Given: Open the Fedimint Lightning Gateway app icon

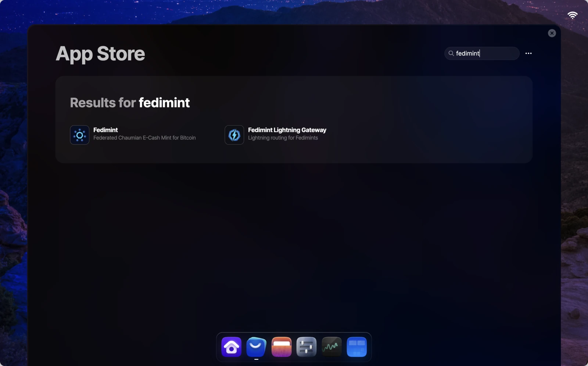Looking at the screenshot, I should pyautogui.click(x=234, y=135).
